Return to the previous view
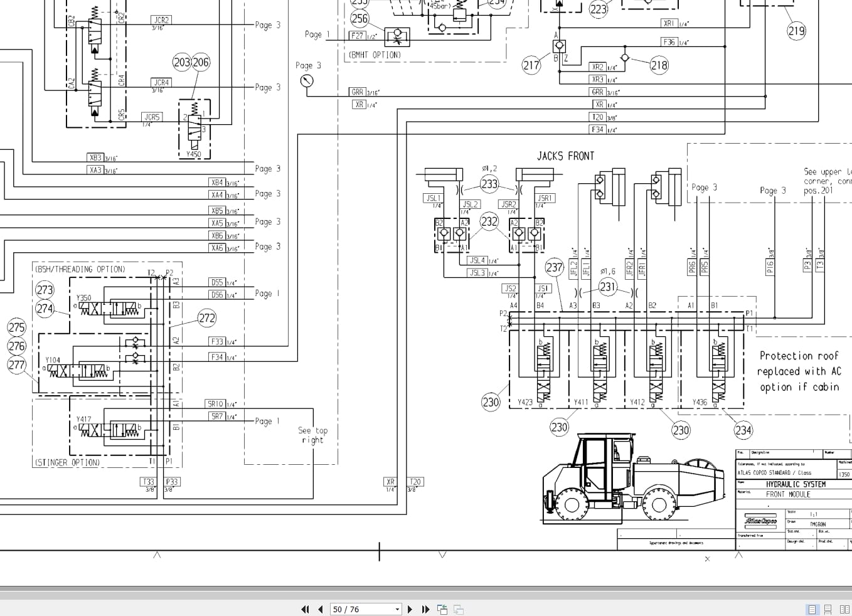 click(442, 609)
